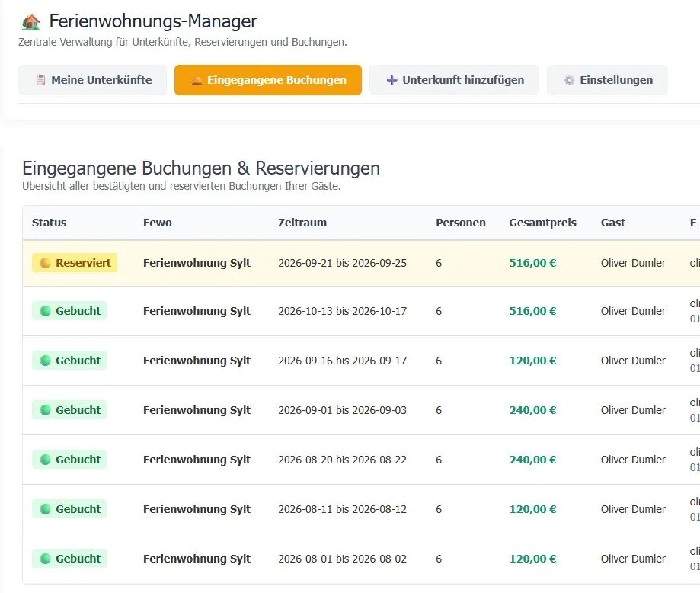Screen dimensions: 700x593
Task: Click Ferienwohnung Sylt in 2026-08-20 row
Action: (197, 460)
